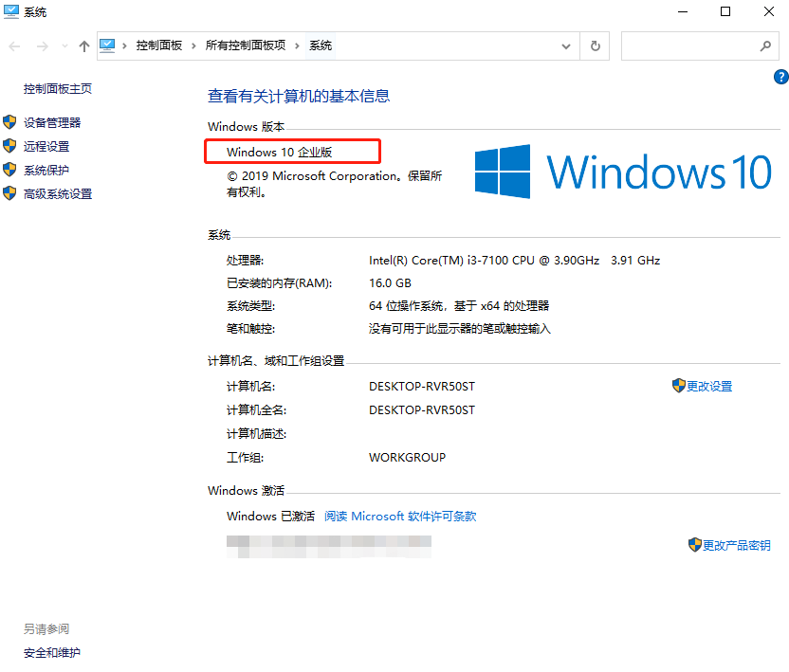Open the recent locations dropdown arrow
The image size is (789, 672).
[64, 46]
